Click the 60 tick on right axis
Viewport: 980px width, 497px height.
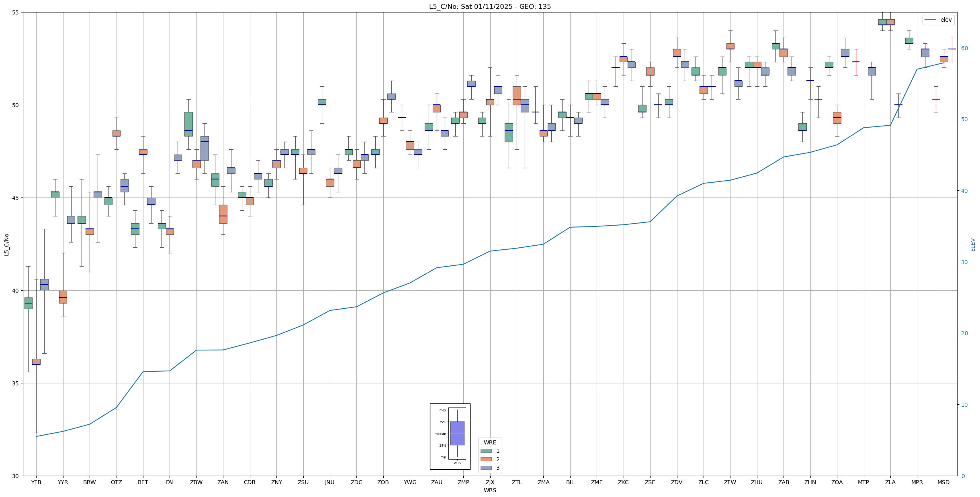point(964,48)
